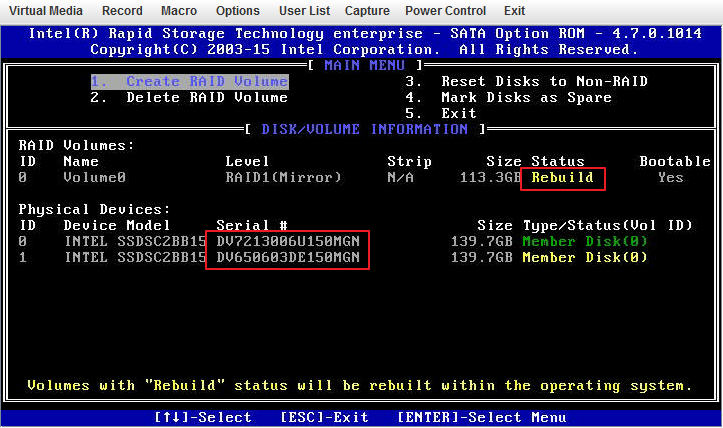
Task: Click the ESC-Exit hint
Action: pyautogui.click(x=325, y=417)
